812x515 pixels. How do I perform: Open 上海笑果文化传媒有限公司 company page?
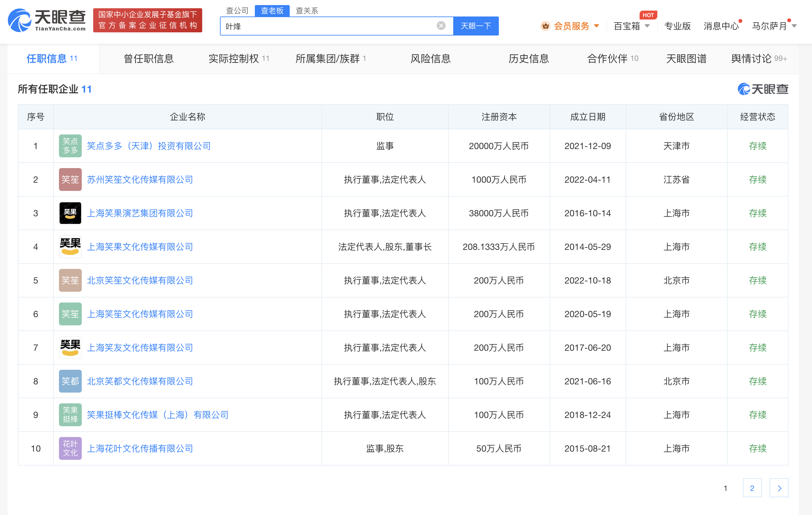click(140, 247)
